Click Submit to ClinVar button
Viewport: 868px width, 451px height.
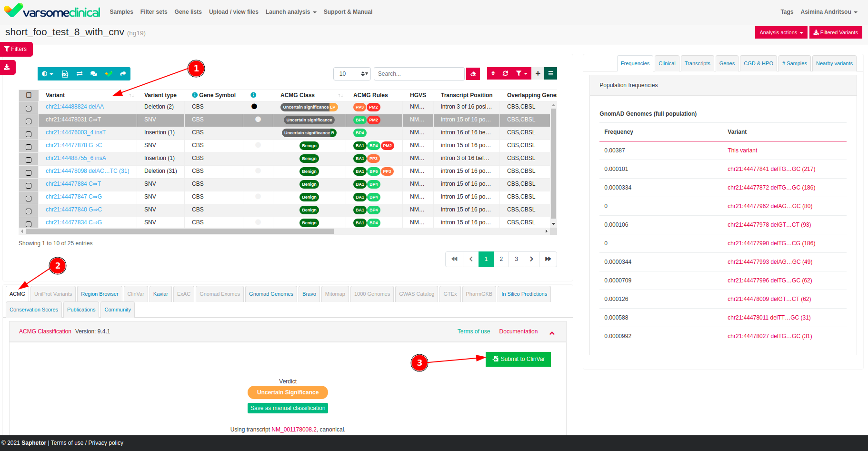[x=518, y=359]
